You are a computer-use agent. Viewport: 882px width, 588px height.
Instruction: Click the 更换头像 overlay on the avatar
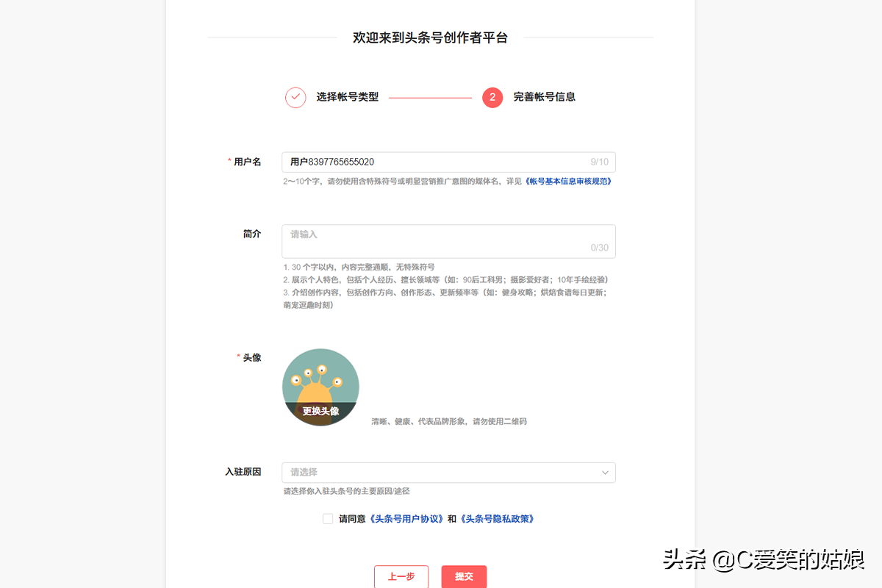(x=320, y=412)
